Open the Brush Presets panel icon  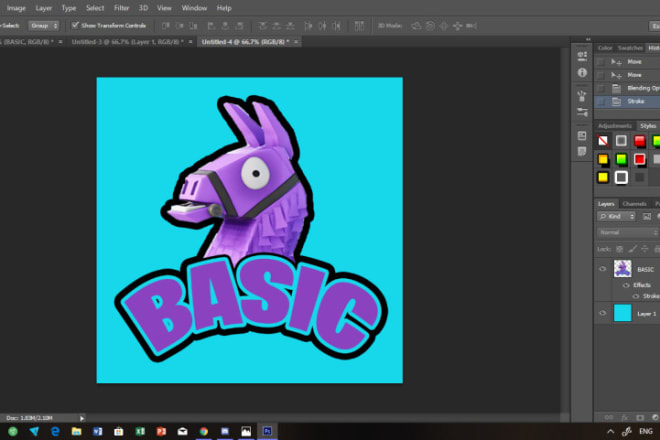point(582,96)
